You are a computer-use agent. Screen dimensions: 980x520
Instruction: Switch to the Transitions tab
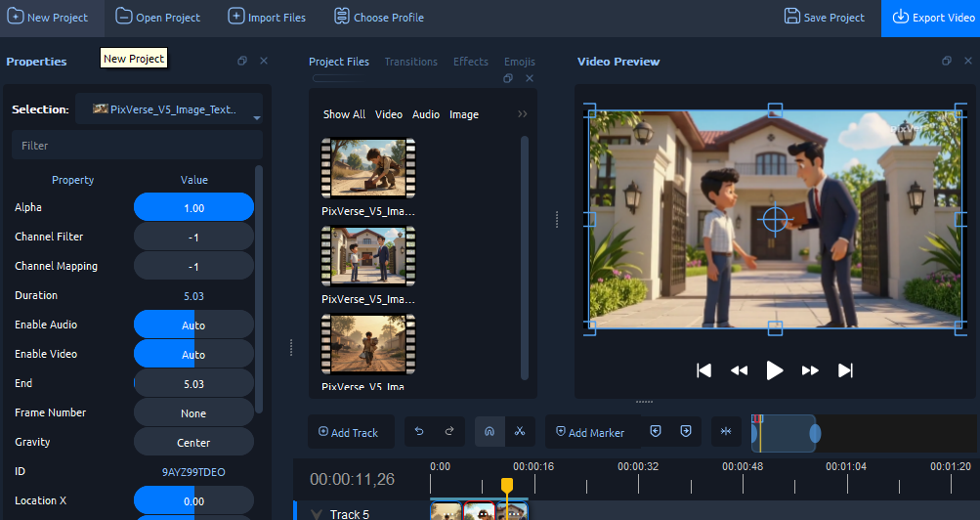(x=410, y=62)
